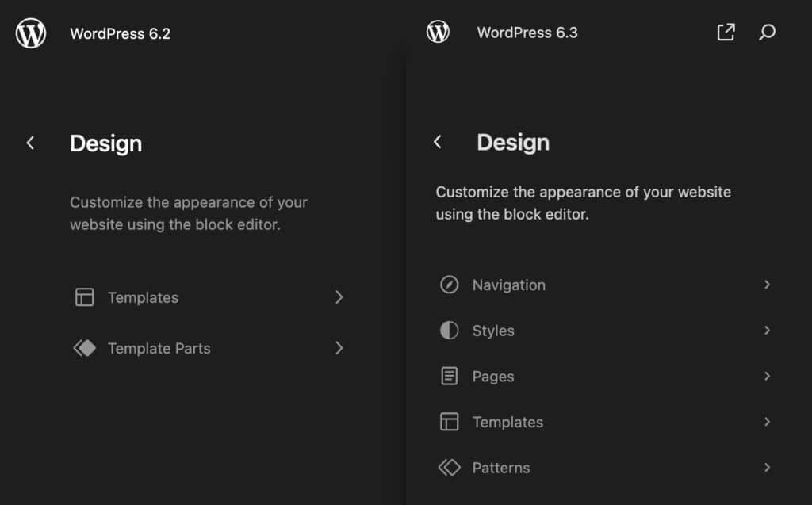
Task: Go back using the 6.3 back arrow
Action: (x=438, y=142)
